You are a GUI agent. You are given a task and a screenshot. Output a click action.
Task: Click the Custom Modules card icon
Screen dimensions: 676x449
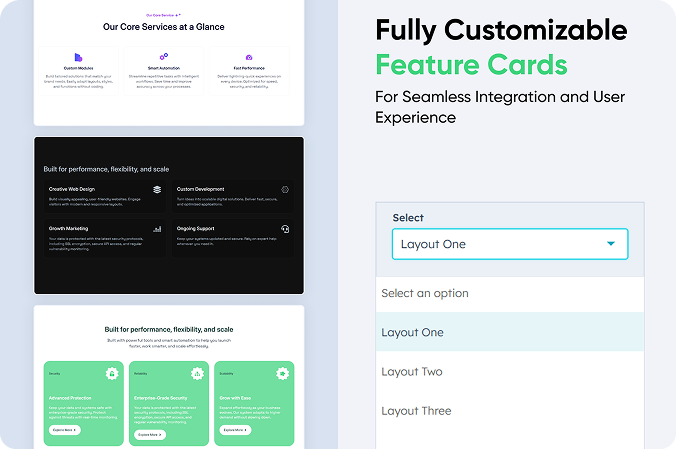[78, 57]
